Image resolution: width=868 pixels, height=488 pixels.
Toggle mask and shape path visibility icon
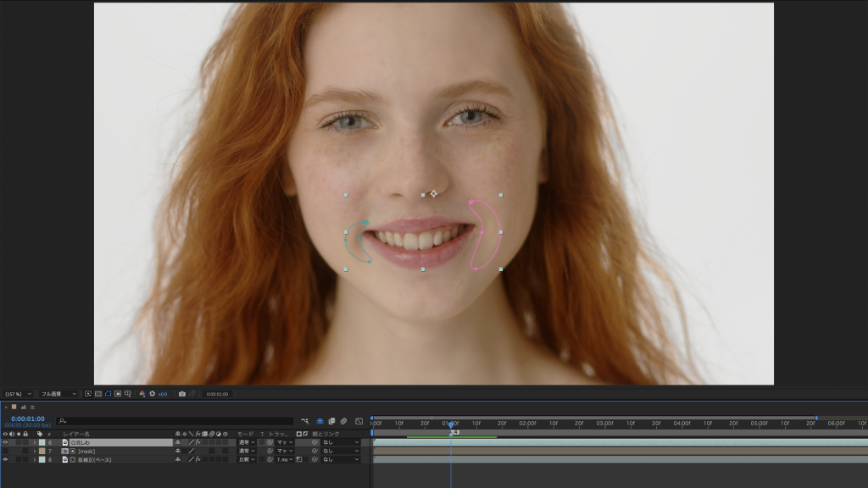(x=108, y=394)
